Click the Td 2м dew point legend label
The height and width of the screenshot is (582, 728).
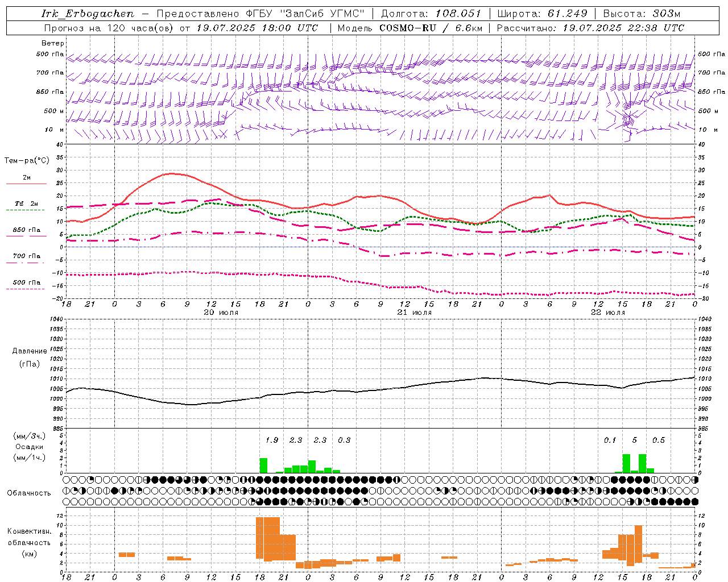[26, 203]
